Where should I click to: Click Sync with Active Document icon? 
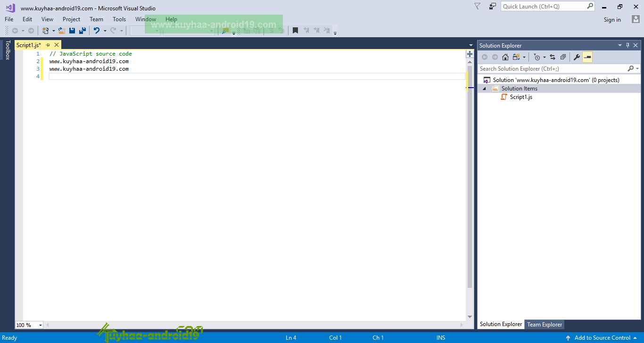(x=553, y=57)
